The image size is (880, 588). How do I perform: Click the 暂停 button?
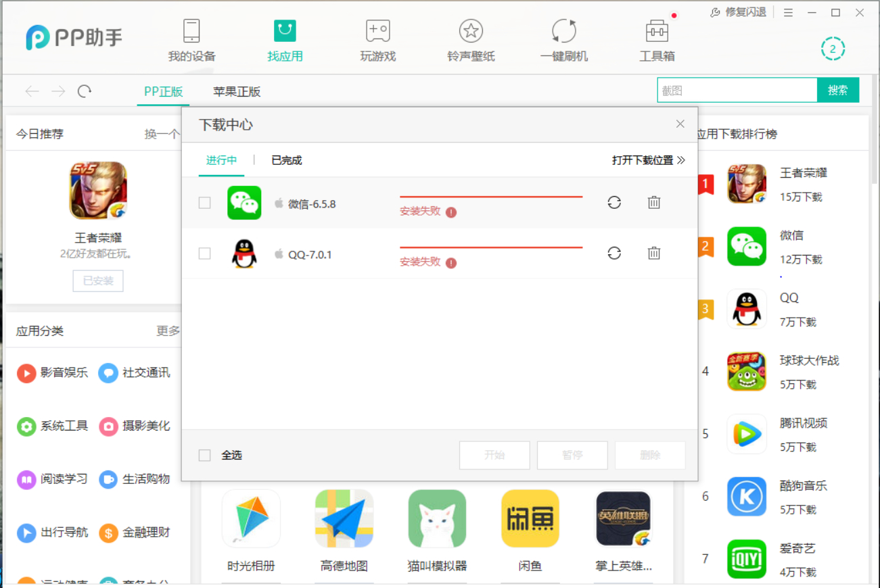tap(572, 456)
